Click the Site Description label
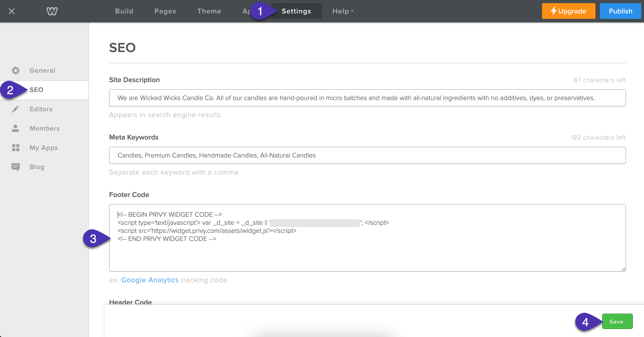Screen dimensions: 644x337 coord(134,80)
